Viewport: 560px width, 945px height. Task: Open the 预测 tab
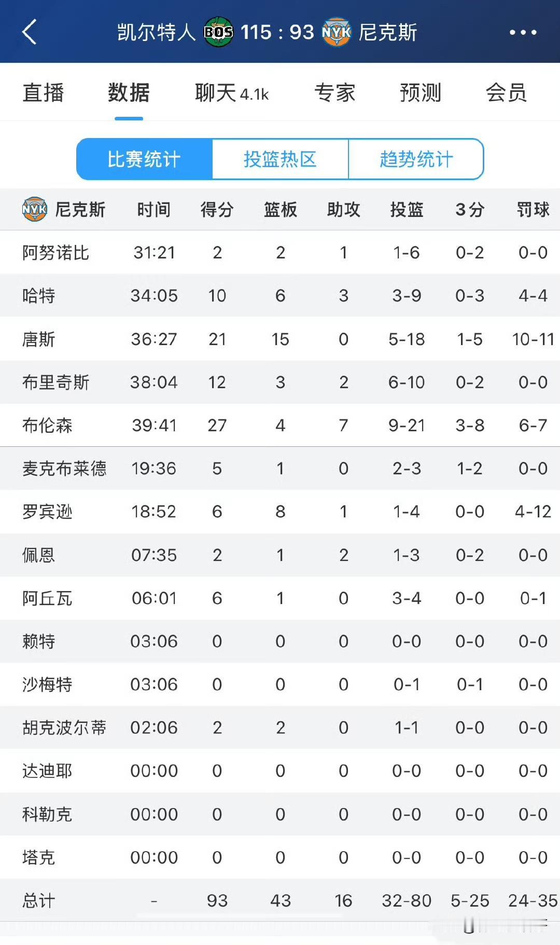click(x=421, y=93)
